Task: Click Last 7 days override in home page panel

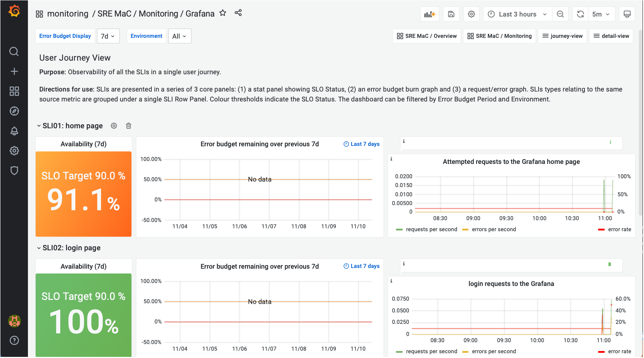Action: coord(361,144)
